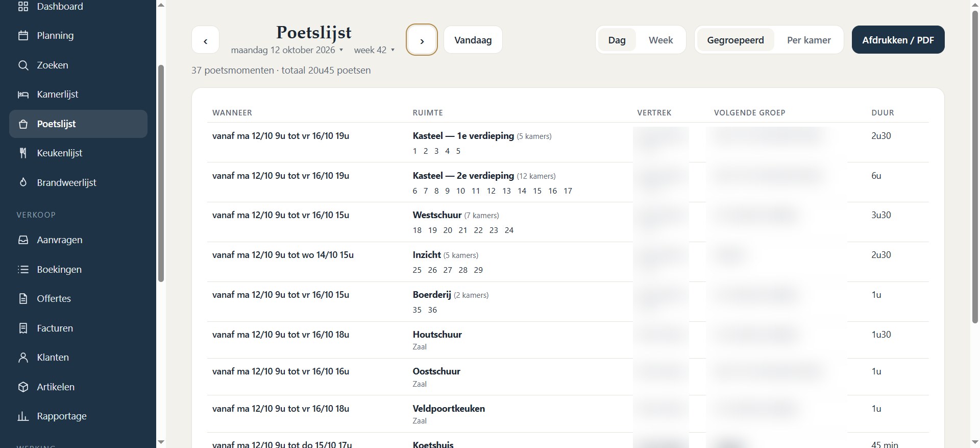Click the Vandaag button
The width and height of the screenshot is (980, 448).
473,40
